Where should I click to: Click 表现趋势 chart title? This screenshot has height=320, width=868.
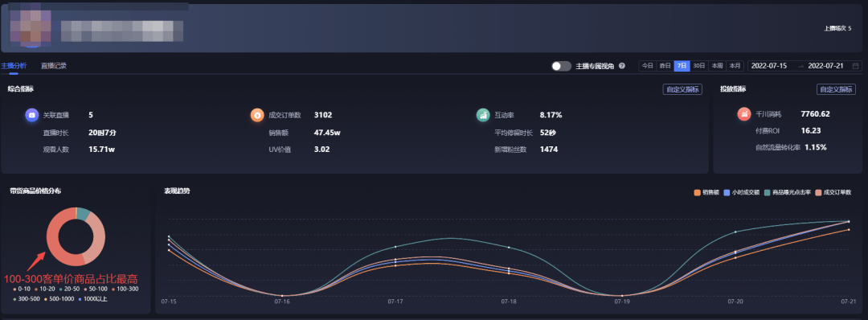177,191
